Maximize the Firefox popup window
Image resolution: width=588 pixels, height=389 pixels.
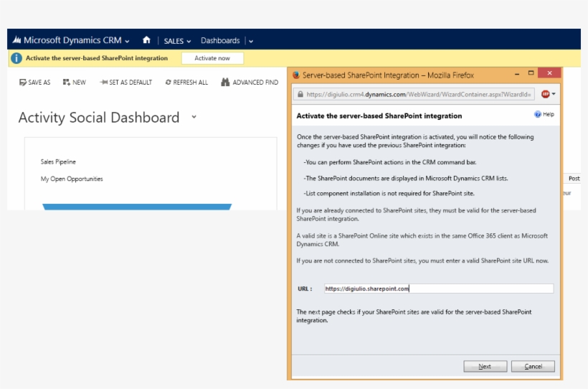coord(531,72)
